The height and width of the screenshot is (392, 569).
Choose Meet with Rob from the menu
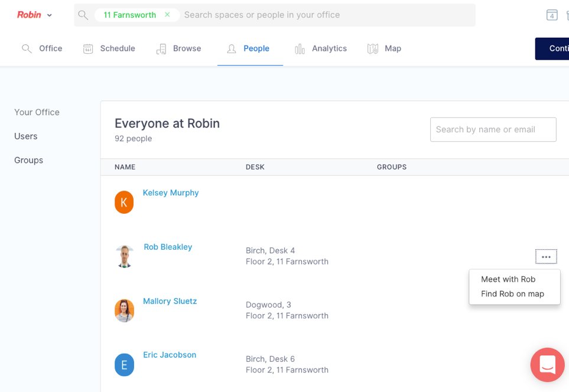point(508,279)
